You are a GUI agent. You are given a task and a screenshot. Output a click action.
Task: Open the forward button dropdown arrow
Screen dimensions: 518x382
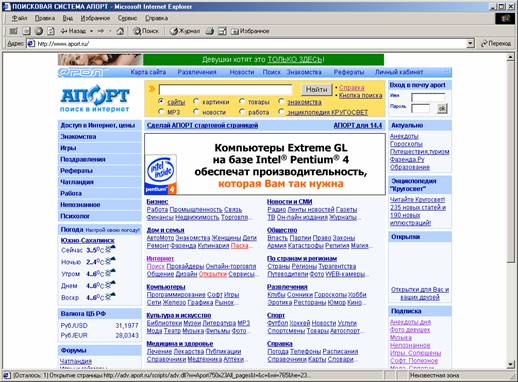pyautogui.click(x=110, y=31)
